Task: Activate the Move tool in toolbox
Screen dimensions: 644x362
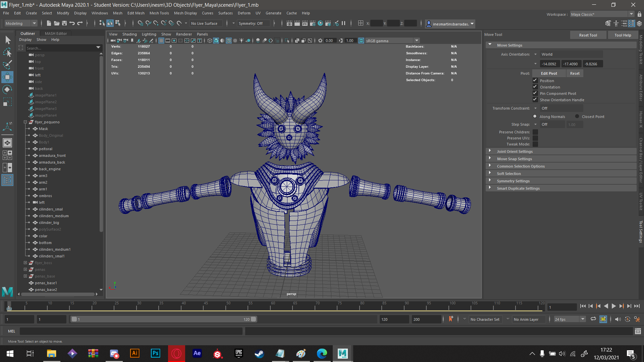Action: pyautogui.click(x=7, y=77)
